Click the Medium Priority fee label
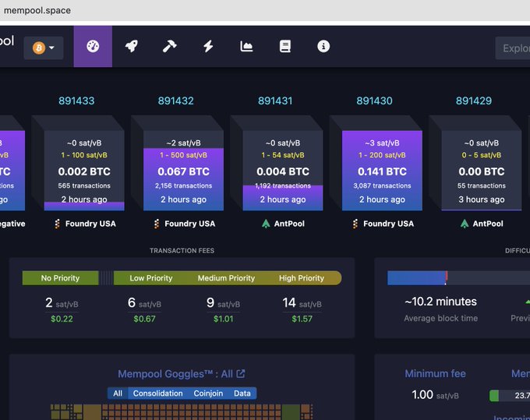 pos(226,278)
